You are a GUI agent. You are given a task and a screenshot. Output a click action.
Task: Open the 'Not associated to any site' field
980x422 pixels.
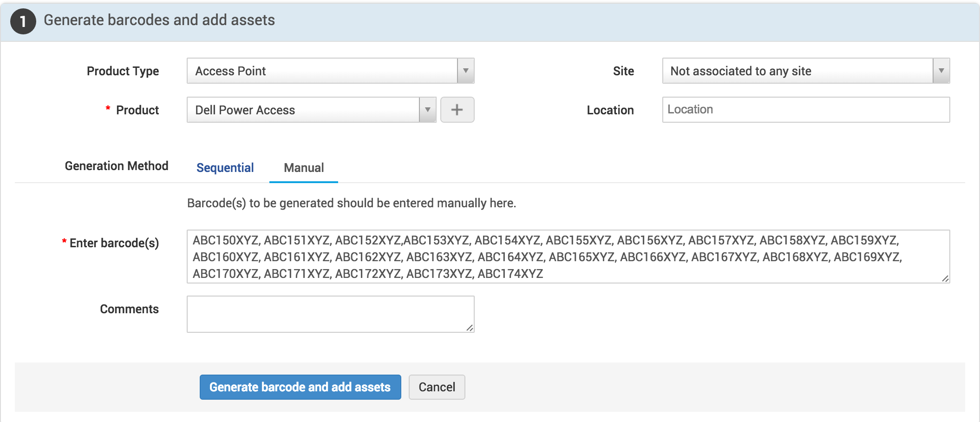797,71
